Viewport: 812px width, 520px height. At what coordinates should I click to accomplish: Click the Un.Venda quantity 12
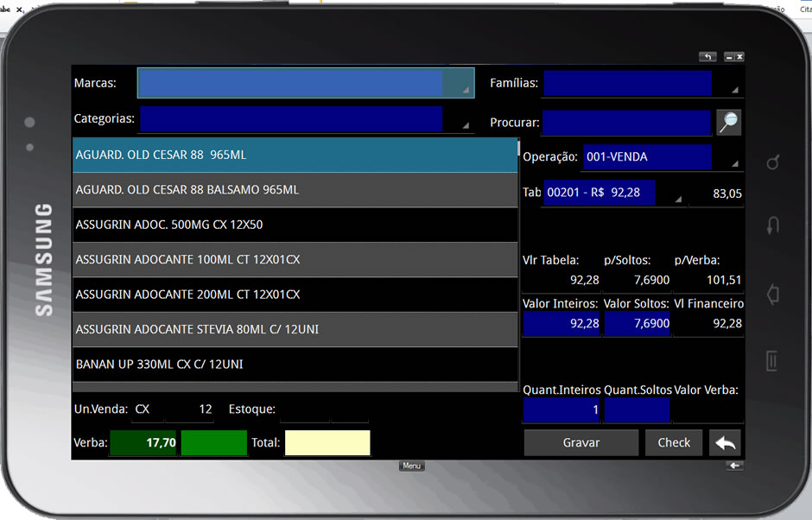tap(205, 409)
